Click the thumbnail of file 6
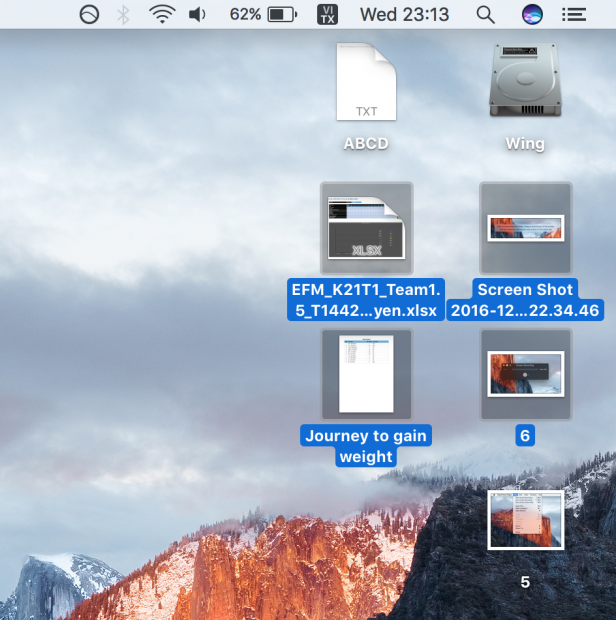 click(525, 374)
